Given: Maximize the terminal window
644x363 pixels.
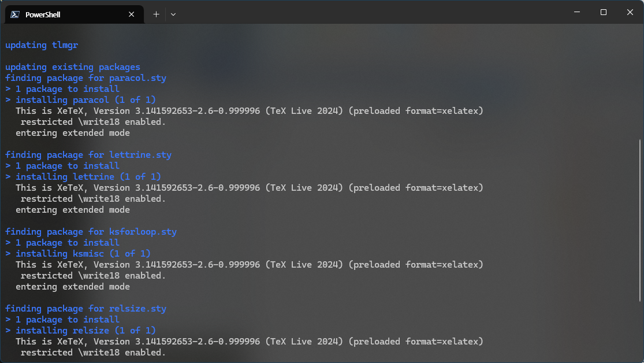Looking at the screenshot, I should [x=604, y=12].
